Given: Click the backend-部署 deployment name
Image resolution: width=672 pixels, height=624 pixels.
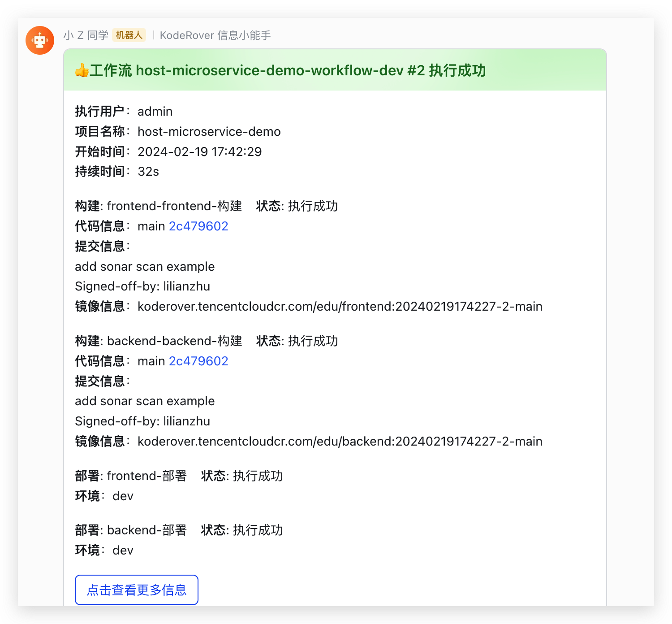Looking at the screenshot, I should pyautogui.click(x=146, y=530).
